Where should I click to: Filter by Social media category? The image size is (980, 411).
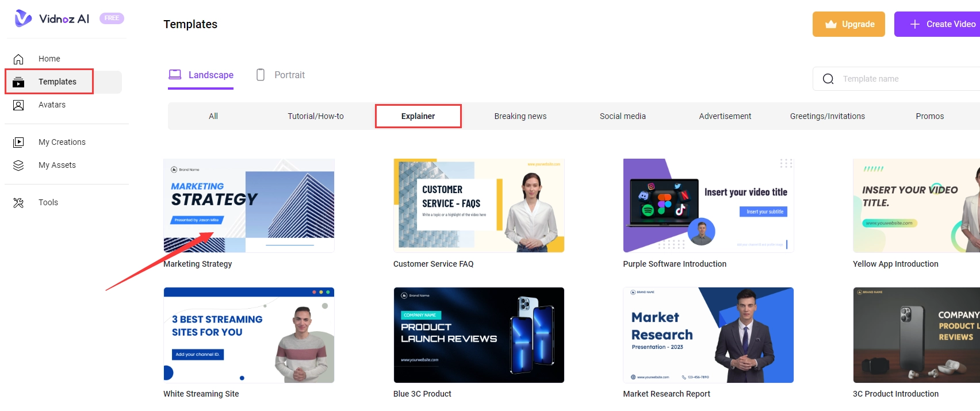tap(622, 116)
